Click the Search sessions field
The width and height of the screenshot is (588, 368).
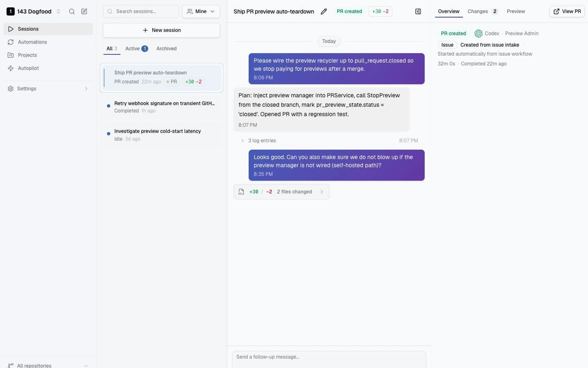(141, 11)
